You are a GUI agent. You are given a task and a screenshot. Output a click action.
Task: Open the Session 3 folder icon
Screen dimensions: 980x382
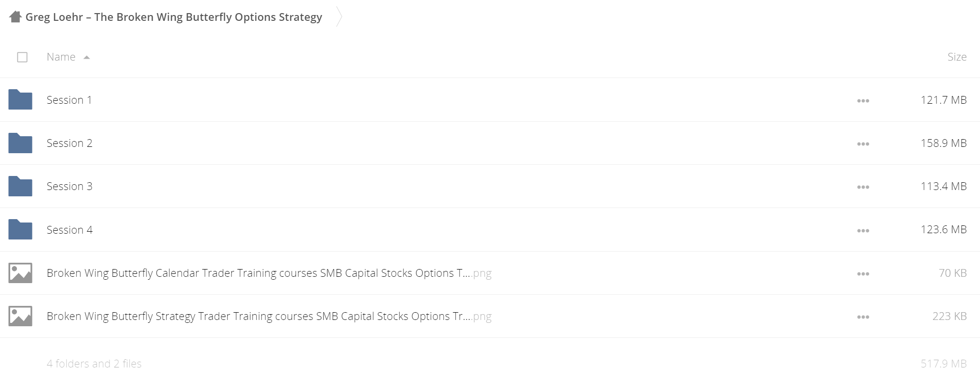click(20, 186)
